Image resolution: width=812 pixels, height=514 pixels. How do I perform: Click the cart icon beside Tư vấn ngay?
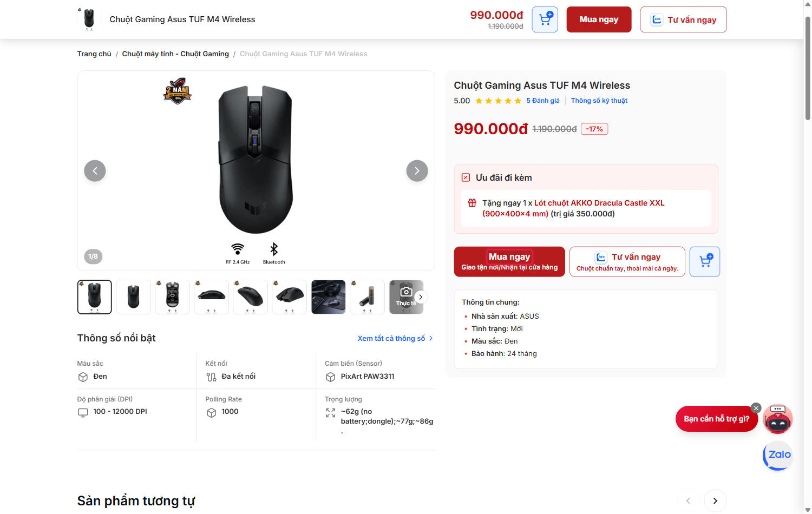(x=705, y=262)
